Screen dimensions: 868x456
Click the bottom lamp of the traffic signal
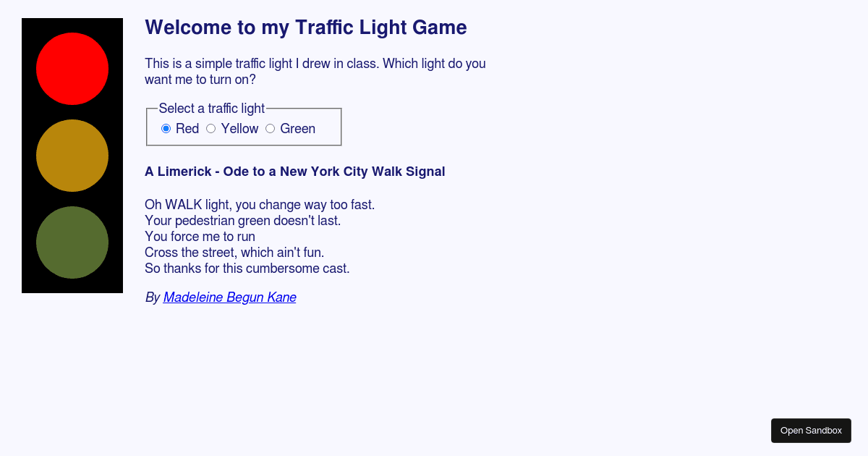[x=72, y=242]
